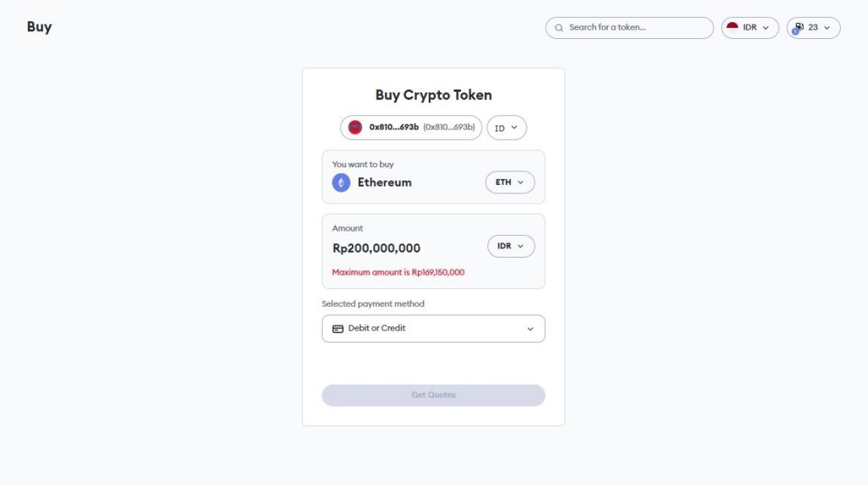Click the Buy page title

click(x=39, y=26)
